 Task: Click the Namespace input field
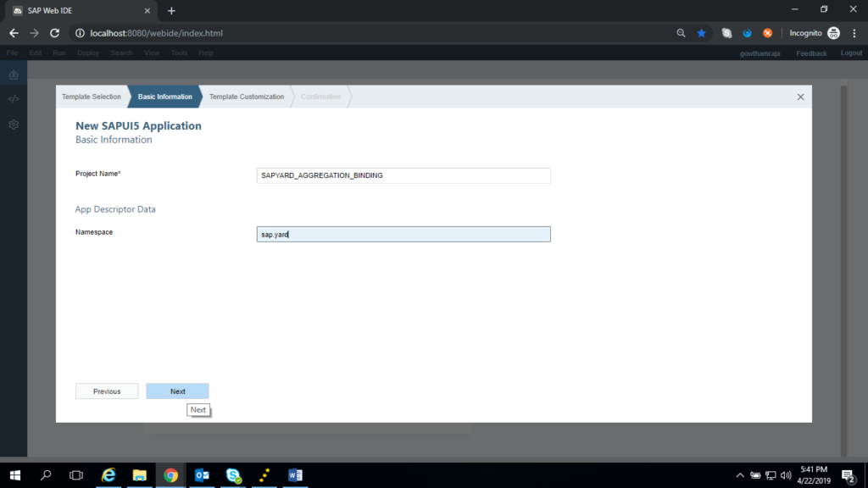(403, 234)
